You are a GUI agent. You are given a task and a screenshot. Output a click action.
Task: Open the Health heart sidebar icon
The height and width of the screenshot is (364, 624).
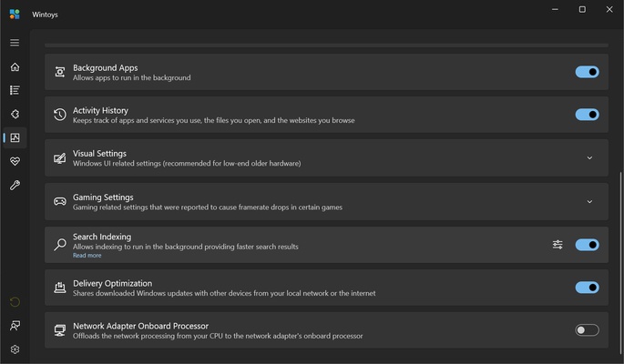coord(15,161)
